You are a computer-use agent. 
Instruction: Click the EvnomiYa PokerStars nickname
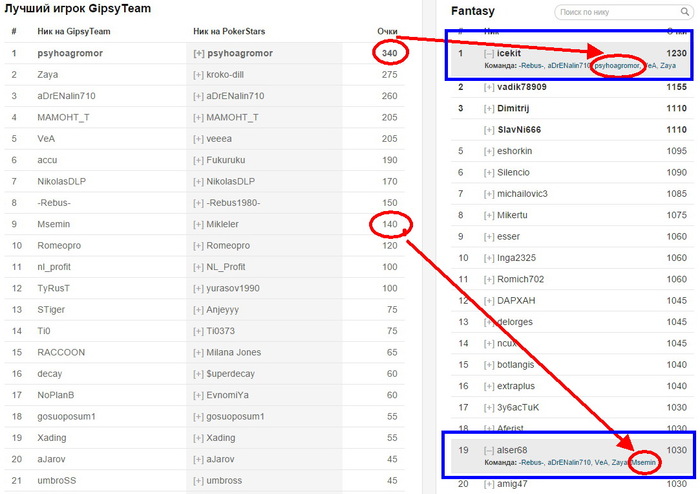pyautogui.click(x=227, y=395)
